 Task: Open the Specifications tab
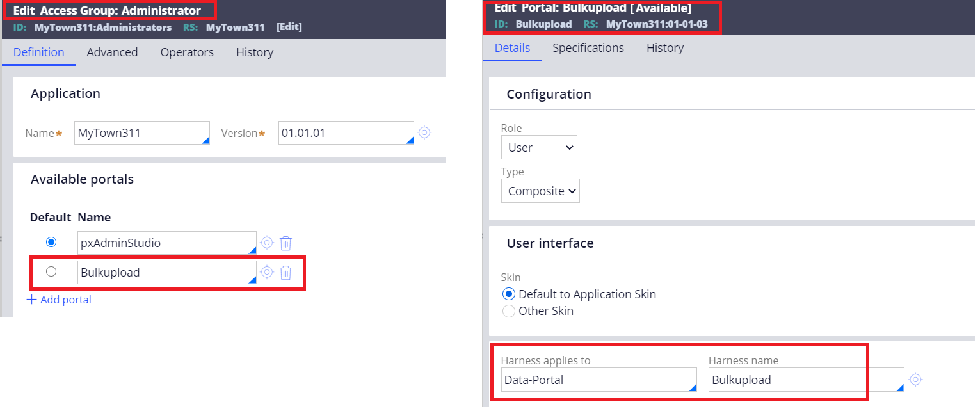588,47
